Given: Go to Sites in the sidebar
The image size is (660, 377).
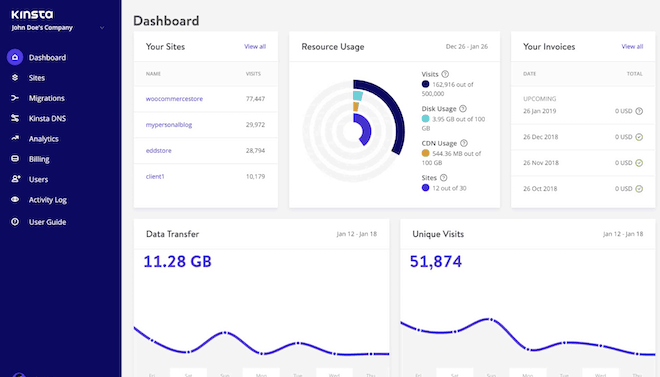Looking at the screenshot, I should pyautogui.click(x=37, y=78).
